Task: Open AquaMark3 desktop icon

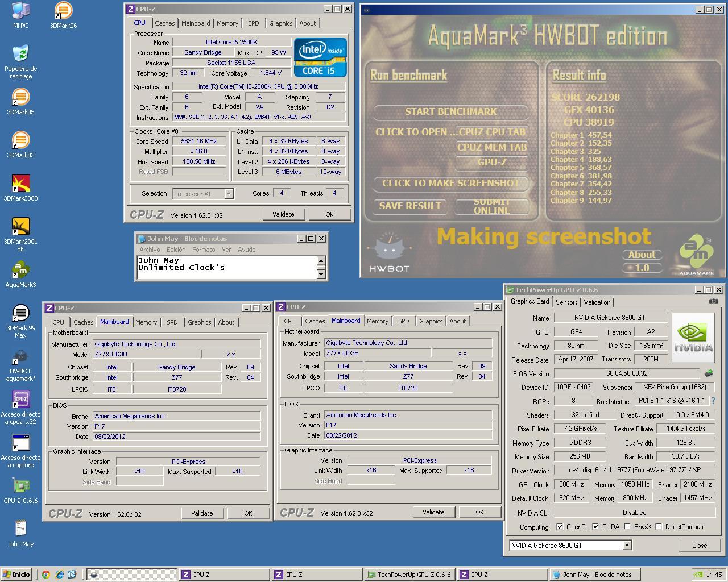Action: click(20, 275)
